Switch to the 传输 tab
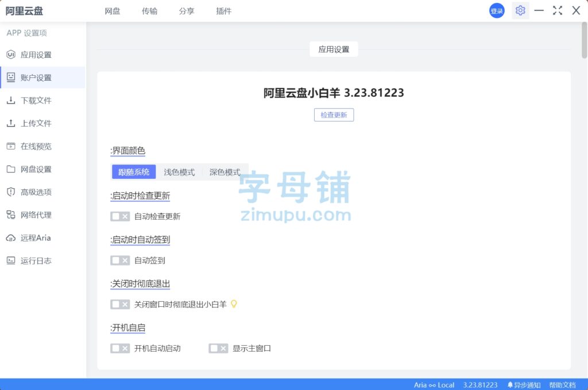Viewport: 588px width, 390px height. pos(150,11)
